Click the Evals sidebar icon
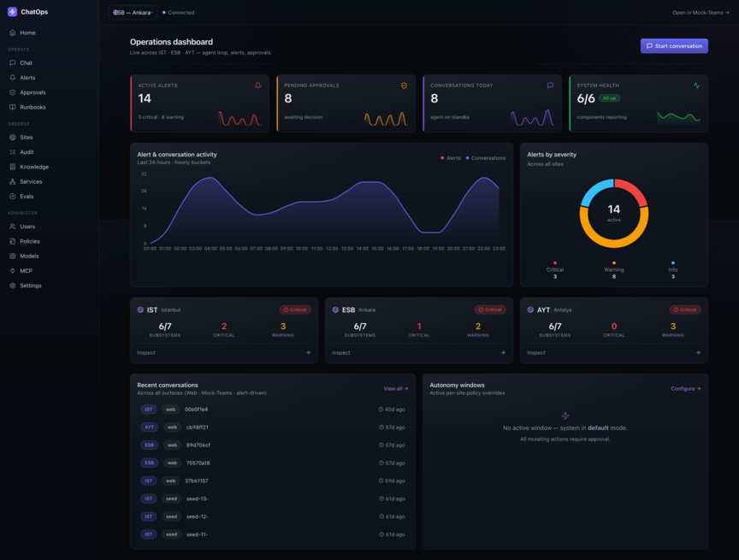Image resolution: width=739 pixels, height=560 pixels. click(x=13, y=197)
